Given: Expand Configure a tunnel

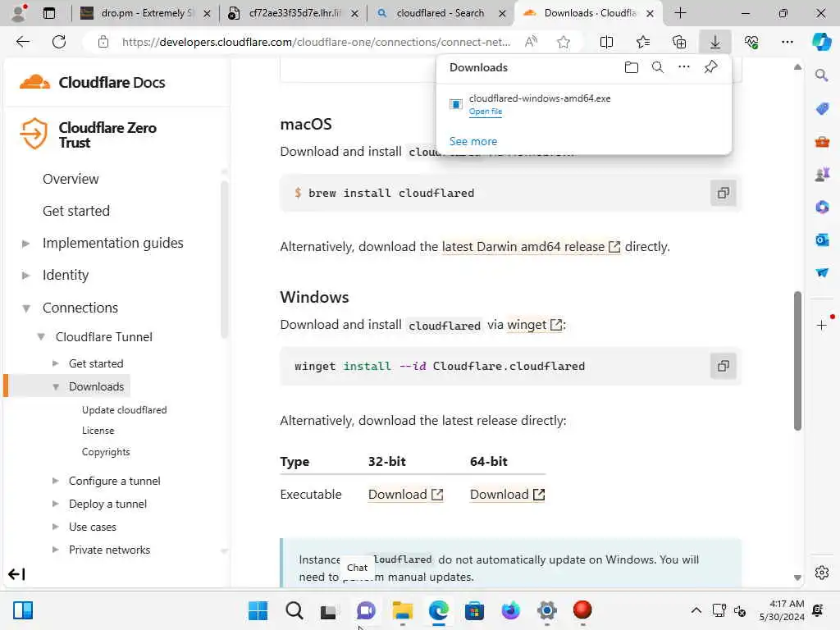Looking at the screenshot, I should [55, 481].
